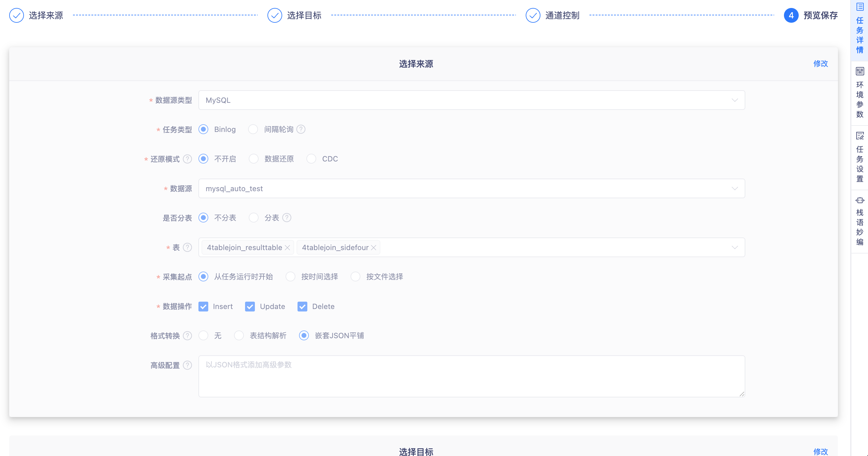The width and height of the screenshot is (868, 456).
Task: Select the 分表 option
Action: (x=253, y=218)
